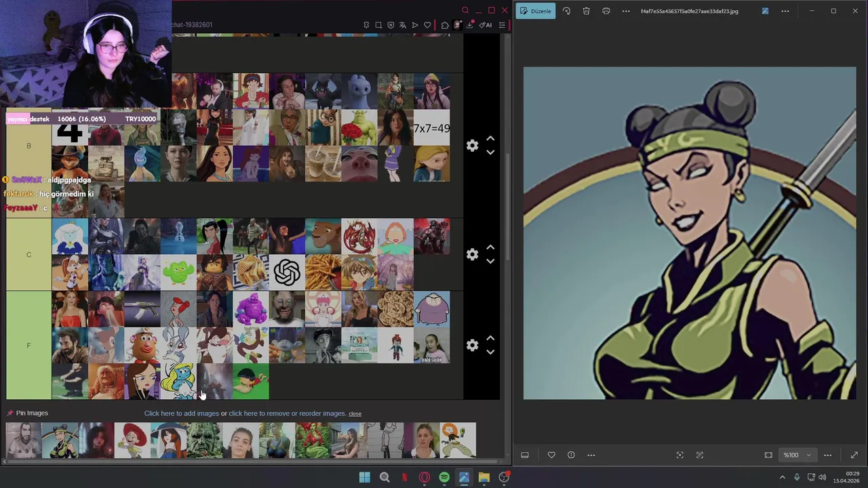
Task: Open the browser main menu icon
Action: tap(502, 25)
